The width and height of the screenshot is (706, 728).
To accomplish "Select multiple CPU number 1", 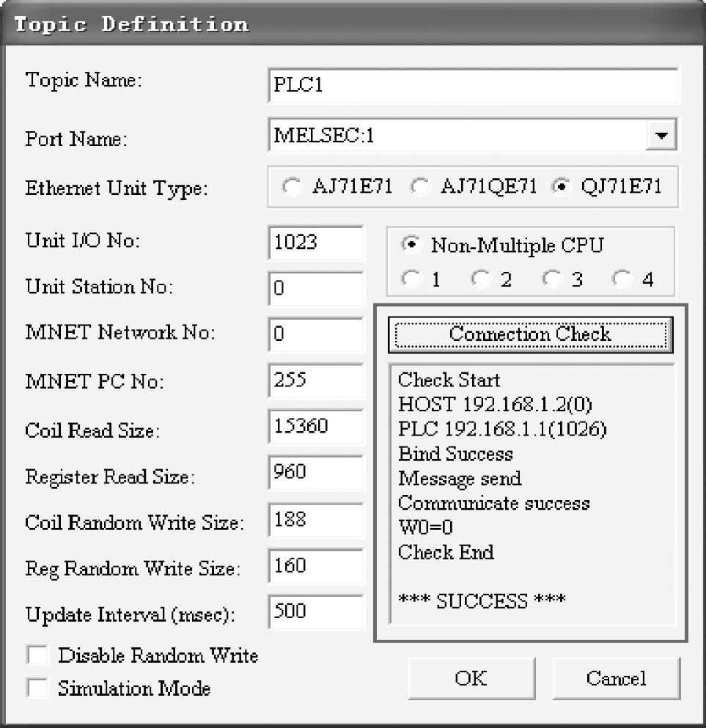I will [x=411, y=279].
